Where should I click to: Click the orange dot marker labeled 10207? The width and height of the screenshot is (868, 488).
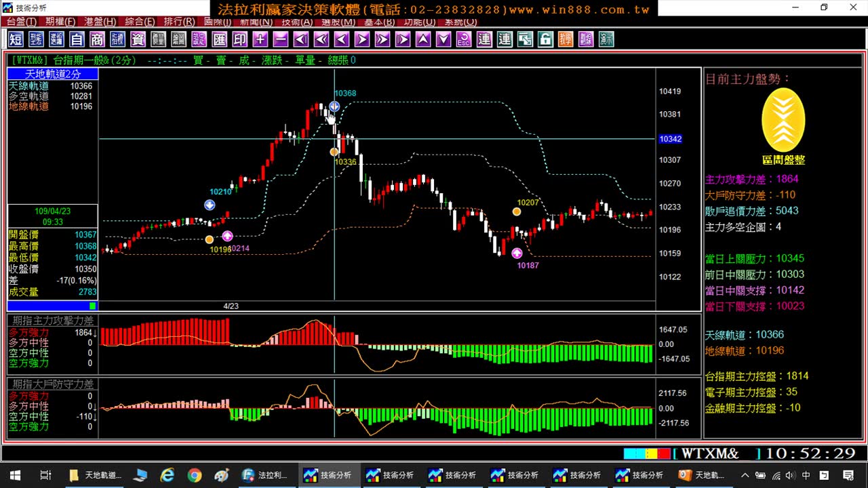[517, 212]
